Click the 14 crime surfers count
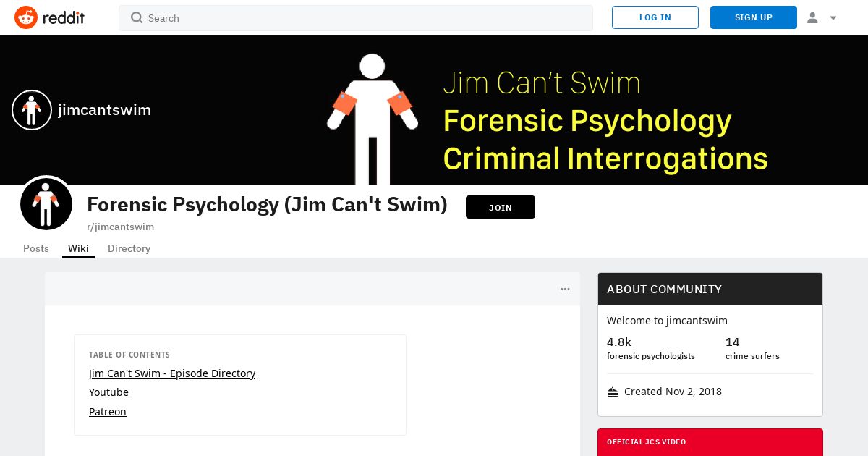The image size is (868, 456). (x=752, y=348)
